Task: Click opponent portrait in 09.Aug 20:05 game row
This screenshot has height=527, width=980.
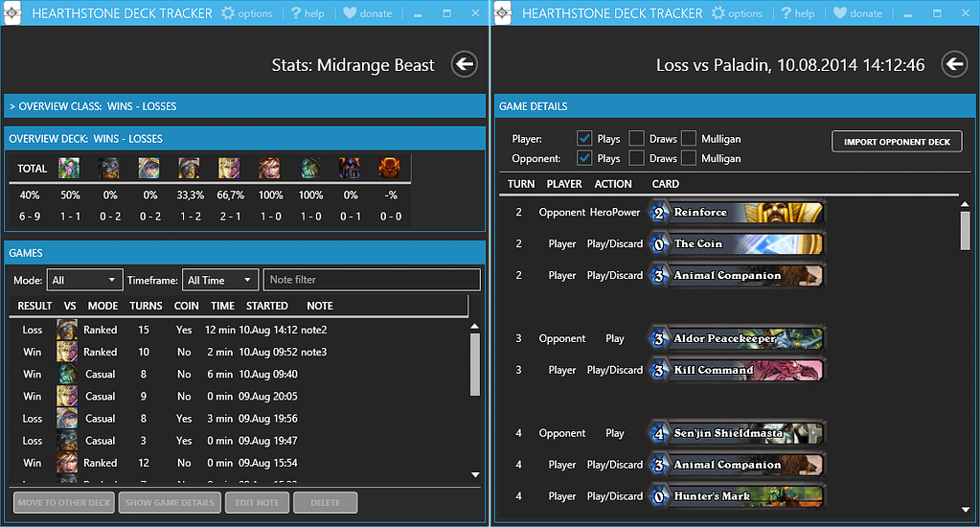Action: pos(67,397)
